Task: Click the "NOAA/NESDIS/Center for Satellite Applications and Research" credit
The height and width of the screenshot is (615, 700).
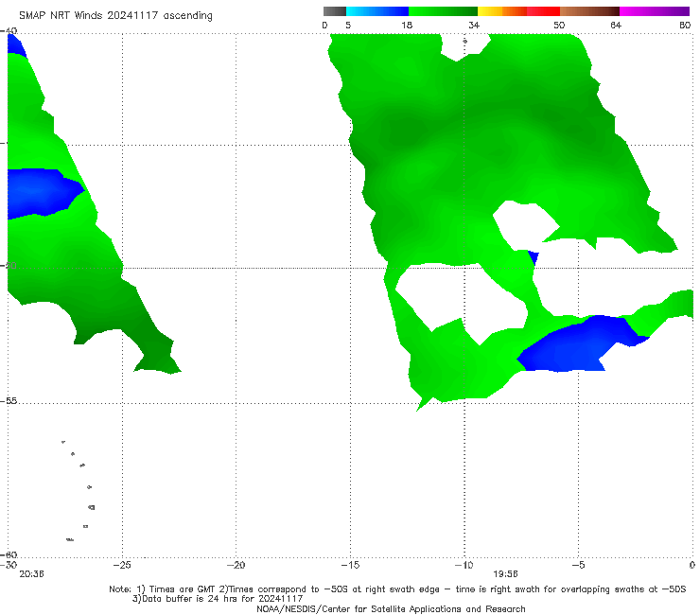Action: click(x=391, y=609)
